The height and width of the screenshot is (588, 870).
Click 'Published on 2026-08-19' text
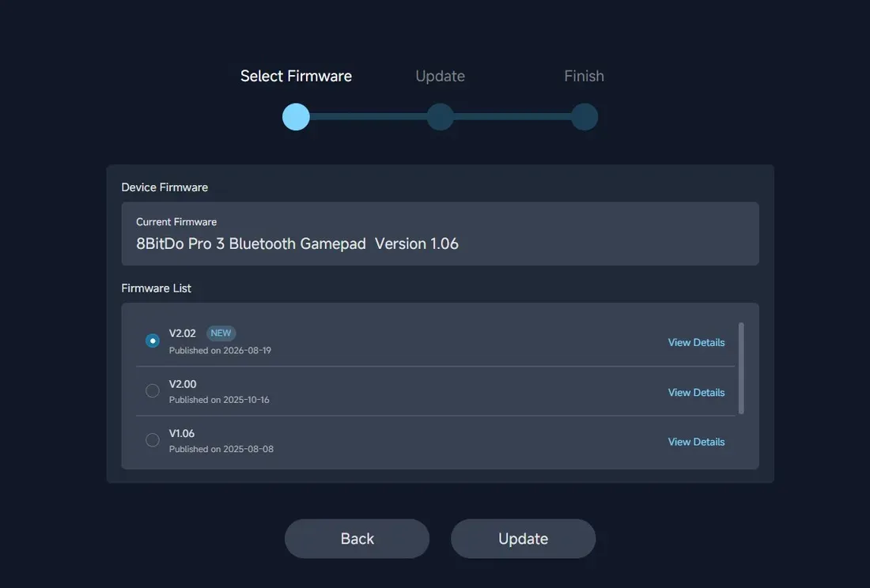220,350
